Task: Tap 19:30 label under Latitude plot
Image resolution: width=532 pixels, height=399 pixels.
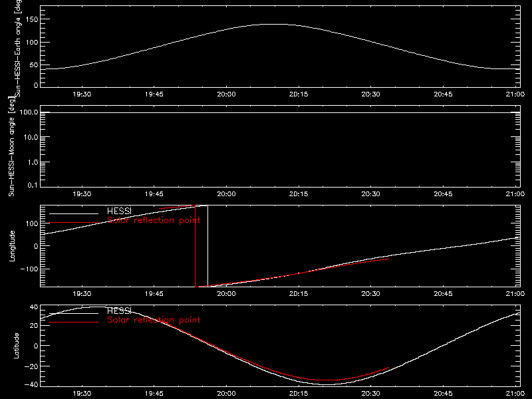Action: click(82, 394)
